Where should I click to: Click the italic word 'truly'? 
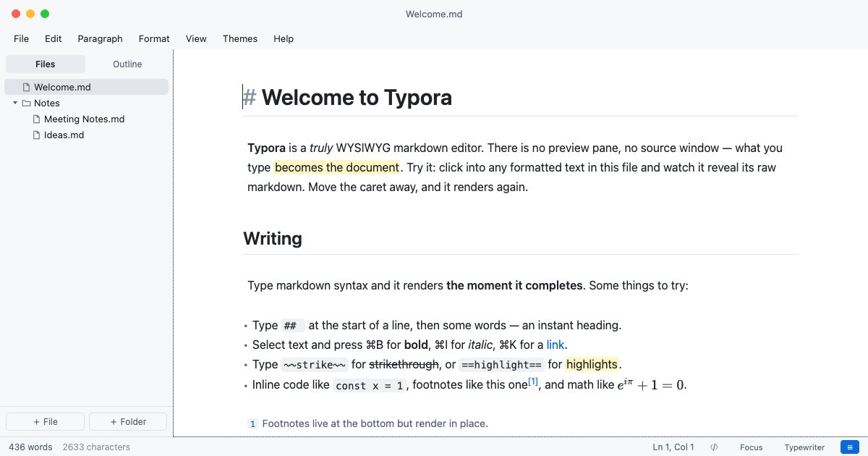tap(321, 148)
